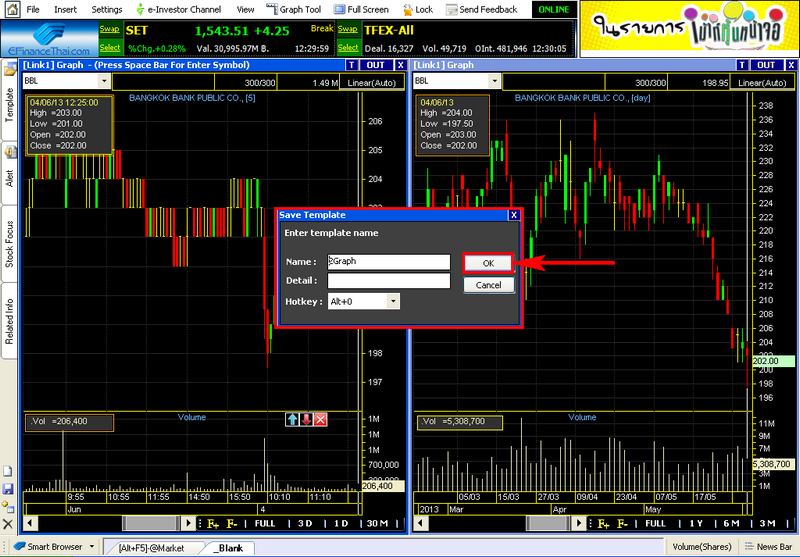This screenshot has width=800, height=557.
Task: Select 1 Y range on right graph
Action: point(696,523)
